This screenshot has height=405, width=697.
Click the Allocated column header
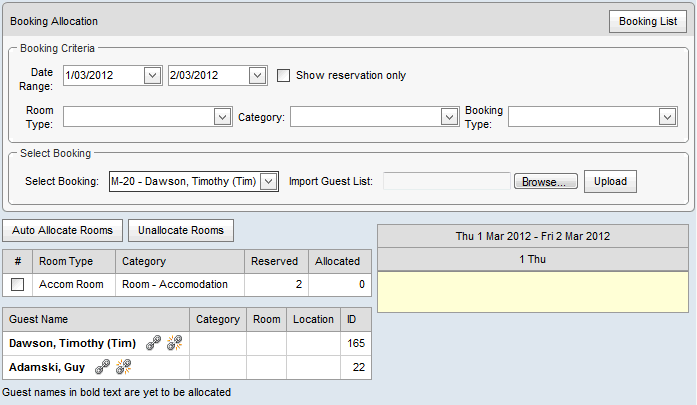coord(340,261)
